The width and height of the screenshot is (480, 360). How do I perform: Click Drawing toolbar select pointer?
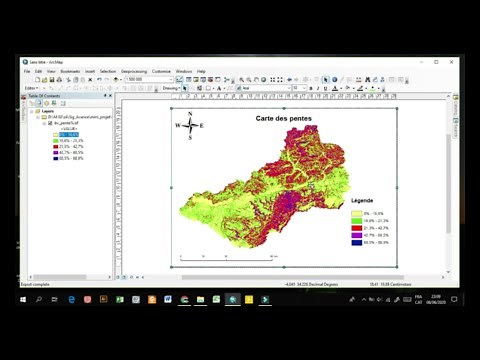click(185, 88)
